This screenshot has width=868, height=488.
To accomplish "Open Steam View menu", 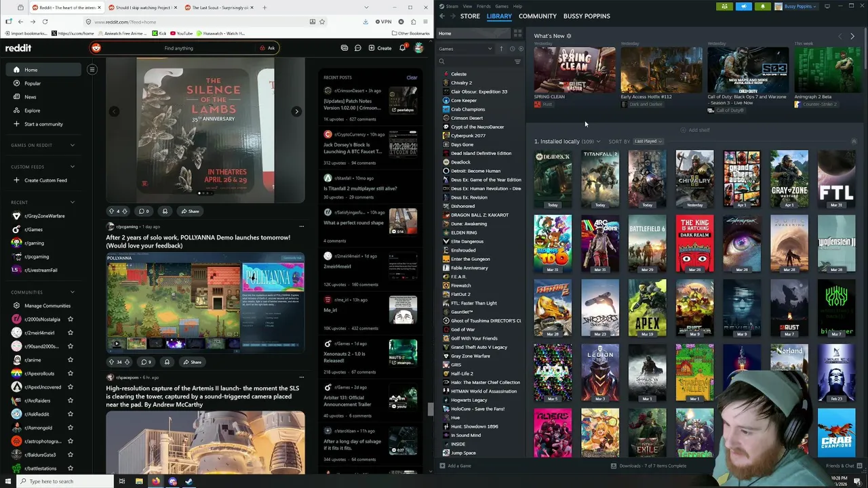I will point(467,6).
